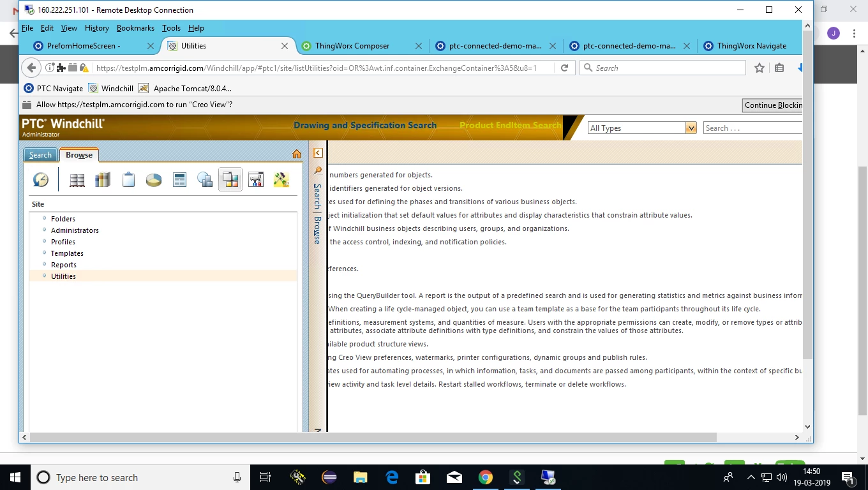The image size is (868, 490).
Task: Open the PTC Navigate bookmark
Action: click(x=54, y=88)
